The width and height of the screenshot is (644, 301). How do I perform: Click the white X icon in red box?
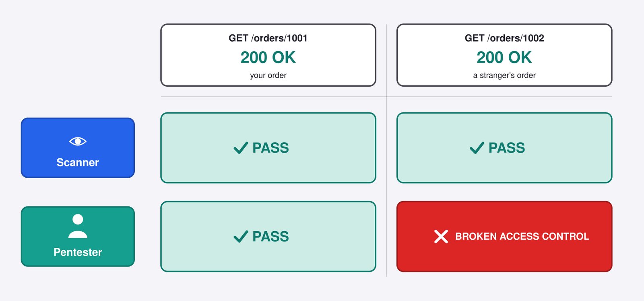click(x=441, y=237)
